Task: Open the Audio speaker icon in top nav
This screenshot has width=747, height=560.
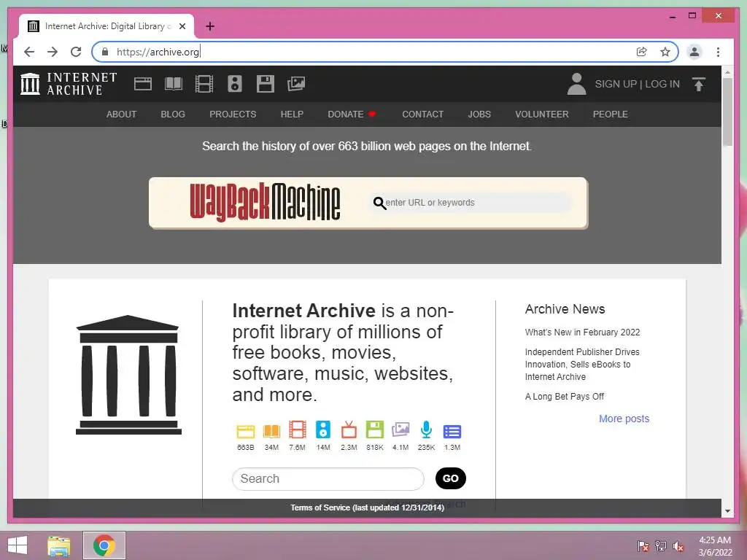Action: pos(234,84)
